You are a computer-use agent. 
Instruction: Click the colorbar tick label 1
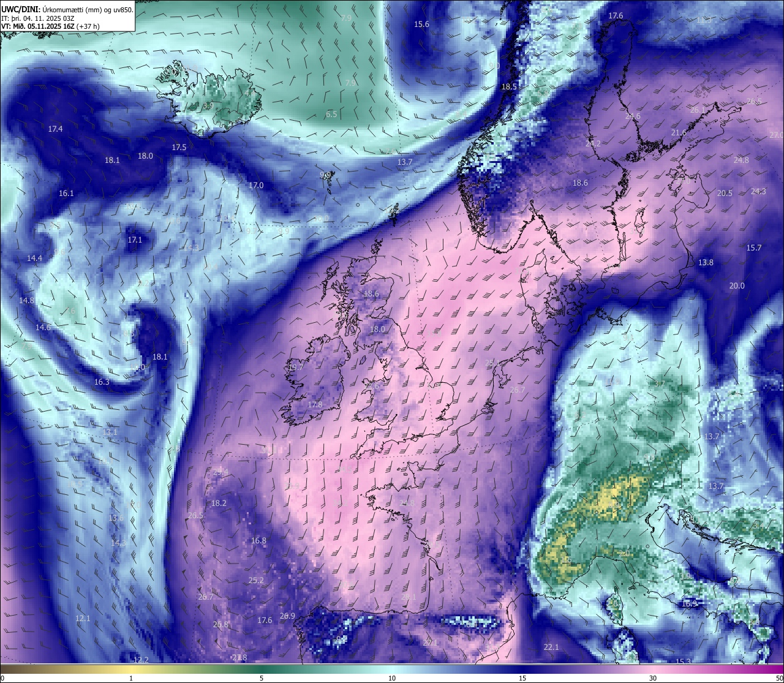pyautogui.click(x=131, y=677)
